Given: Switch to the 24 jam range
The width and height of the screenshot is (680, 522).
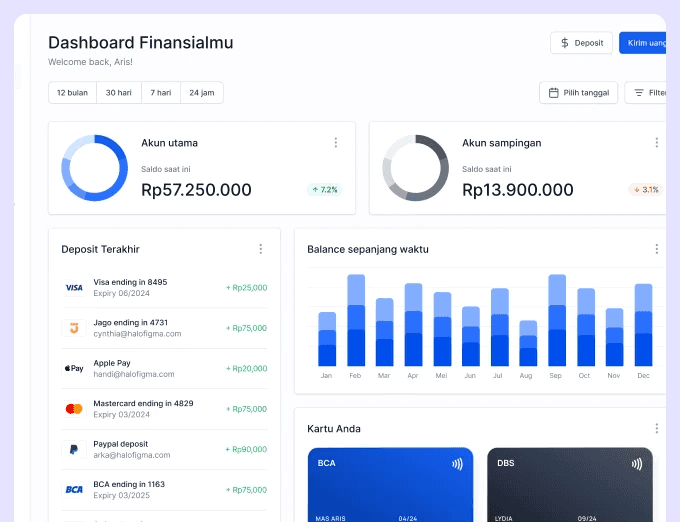Looking at the screenshot, I should 202,93.
